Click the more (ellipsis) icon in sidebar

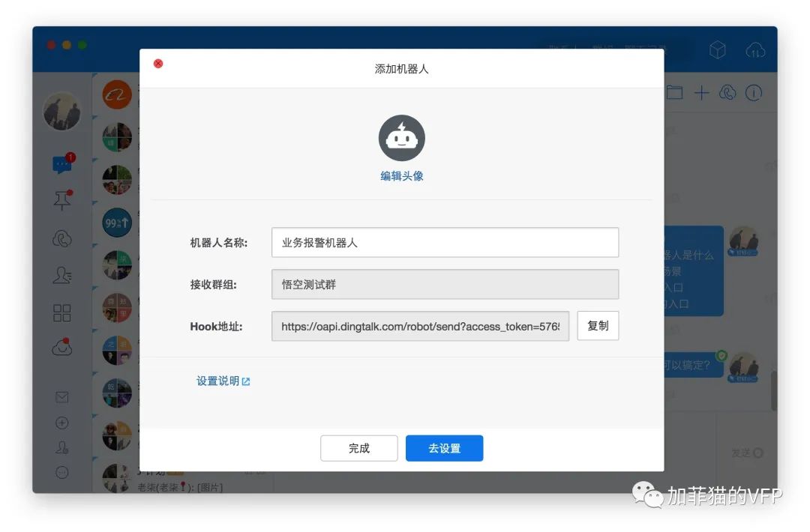(62, 472)
